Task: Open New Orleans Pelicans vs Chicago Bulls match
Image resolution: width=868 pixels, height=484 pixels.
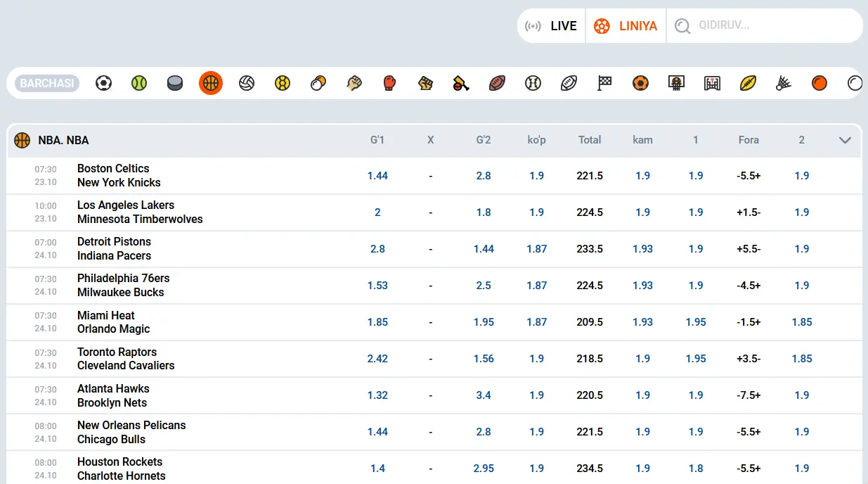Action: (131, 432)
